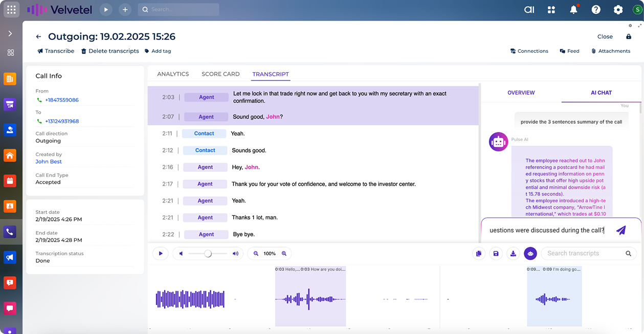Download the transcript file
The height and width of the screenshot is (334, 644).
point(513,253)
